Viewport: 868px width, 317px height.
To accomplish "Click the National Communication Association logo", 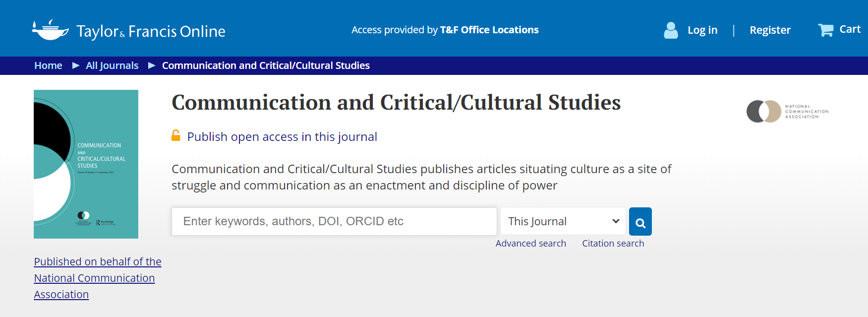I will coord(787,112).
